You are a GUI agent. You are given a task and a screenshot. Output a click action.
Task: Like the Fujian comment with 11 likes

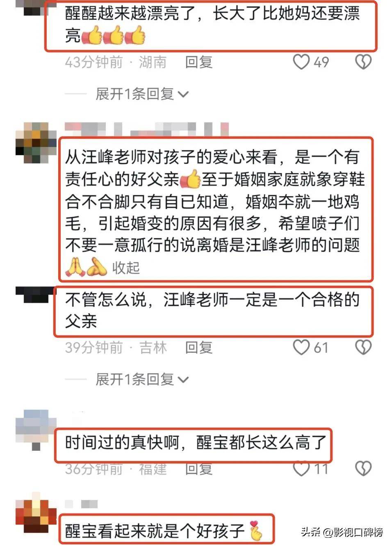301,468
